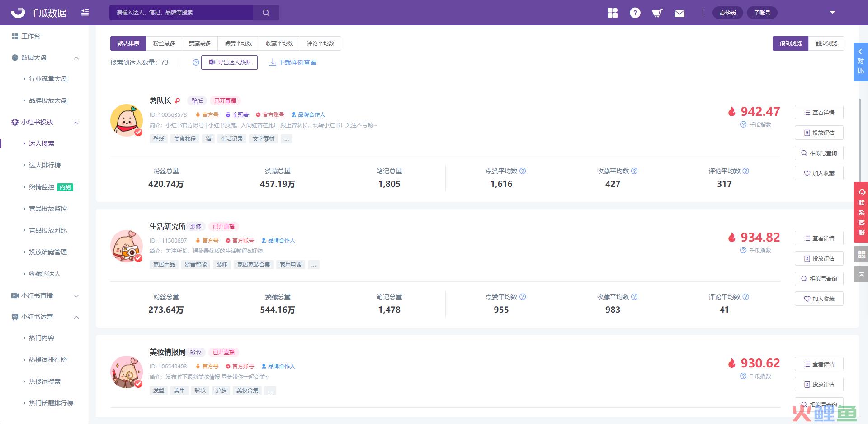This screenshot has height=424, width=868.
Task: Click the QR code side icon
Action: click(861, 254)
